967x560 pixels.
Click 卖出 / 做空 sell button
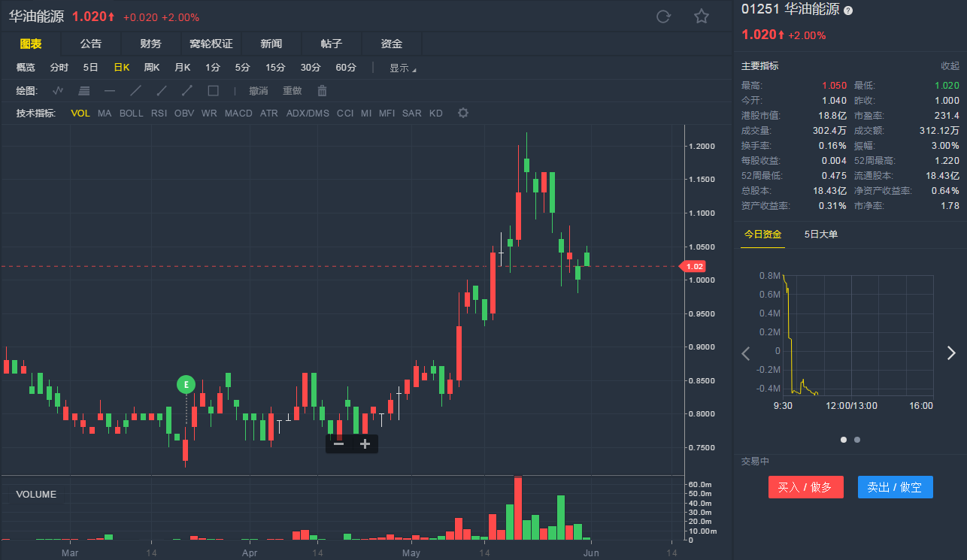click(896, 487)
